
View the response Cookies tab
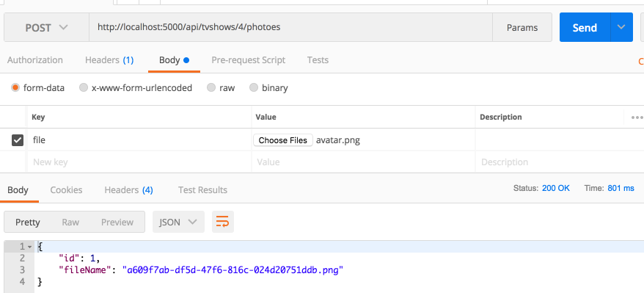click(x=66, y=190)
